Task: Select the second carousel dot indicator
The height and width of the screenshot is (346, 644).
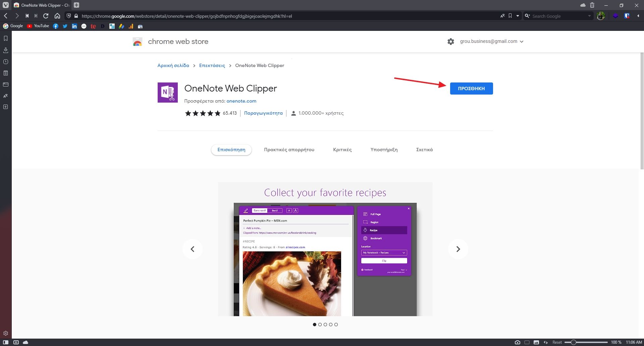Action: point(320,325)
